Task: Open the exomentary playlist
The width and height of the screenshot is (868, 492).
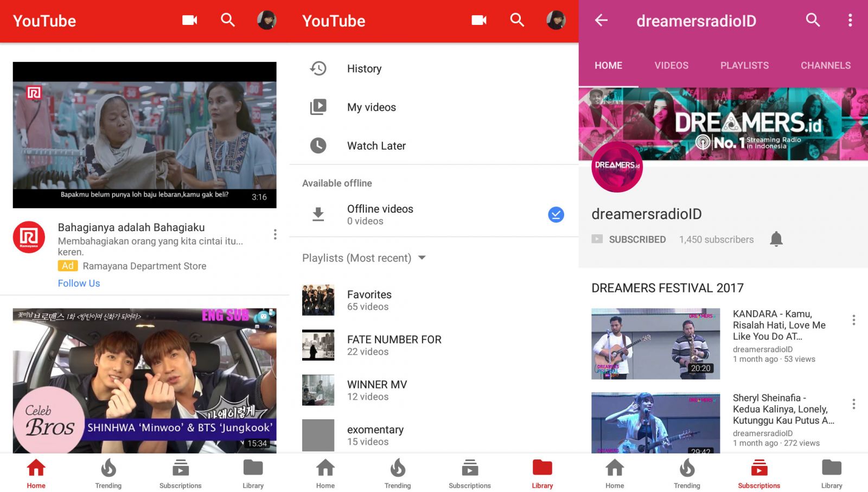Action: coord(434,435)
